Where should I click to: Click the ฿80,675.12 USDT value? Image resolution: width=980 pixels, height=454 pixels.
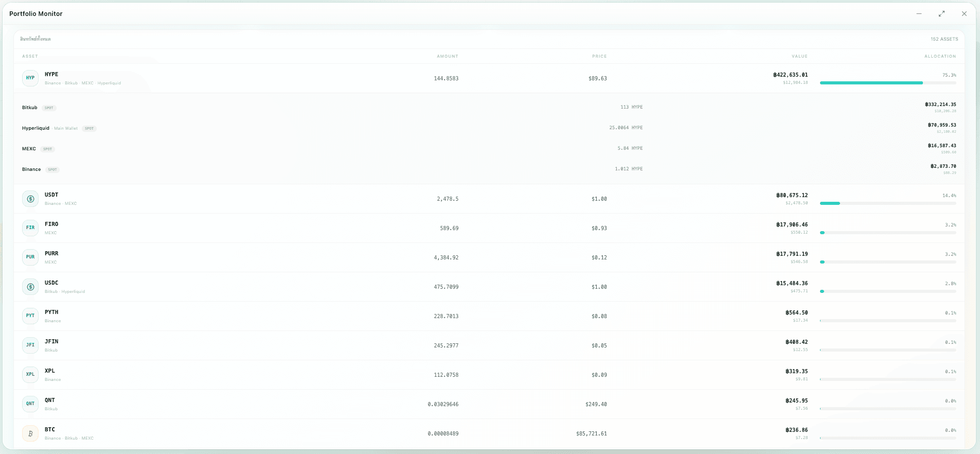792,195
